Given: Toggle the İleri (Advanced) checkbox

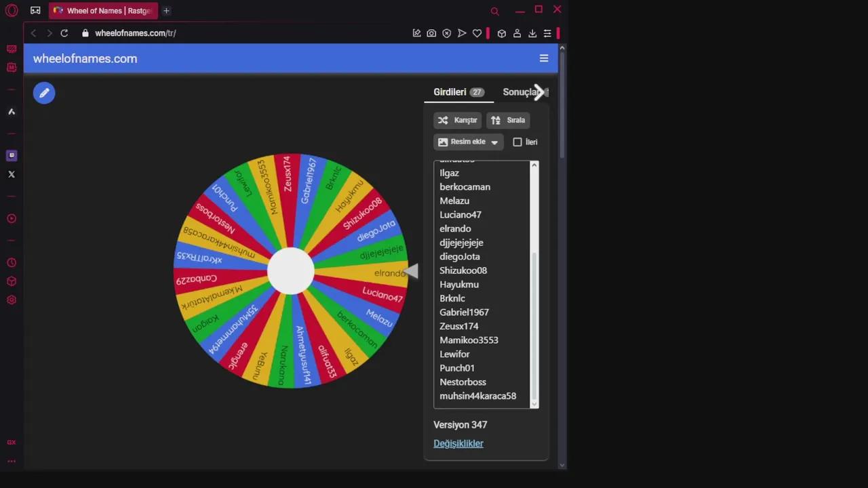Looking at the screenshot, I should coord(517,142).
